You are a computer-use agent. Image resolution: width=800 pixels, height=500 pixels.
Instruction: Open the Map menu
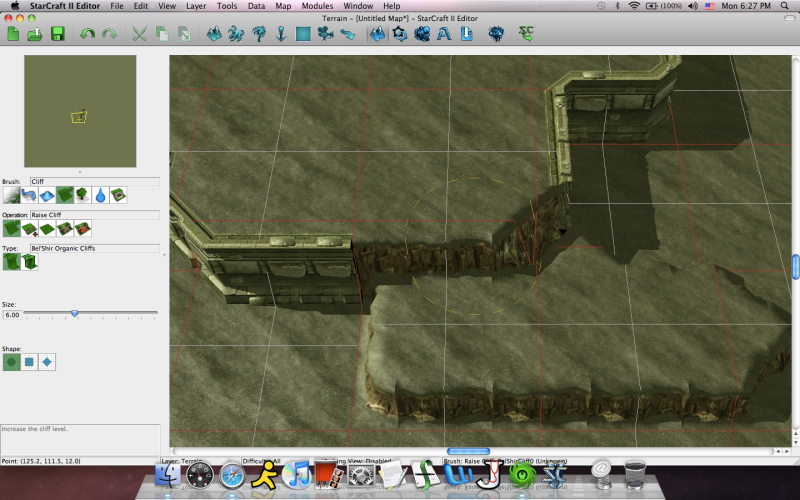coord(283,6)
